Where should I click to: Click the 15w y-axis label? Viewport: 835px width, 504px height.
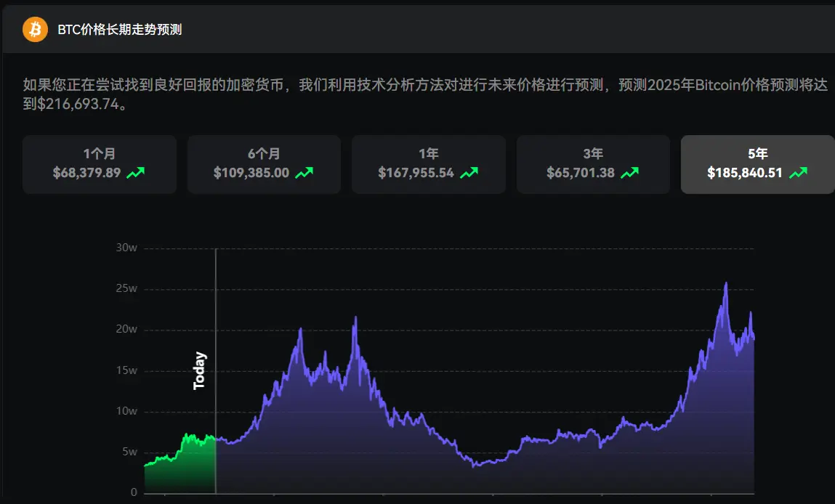(x=126, y=370)
